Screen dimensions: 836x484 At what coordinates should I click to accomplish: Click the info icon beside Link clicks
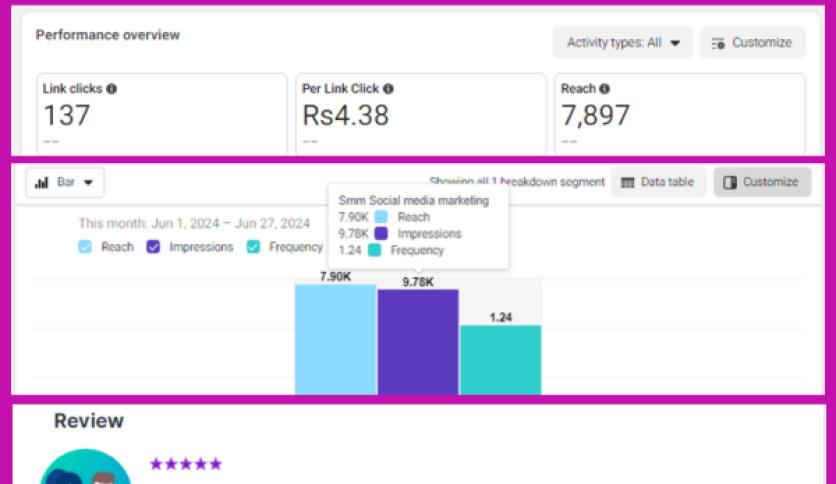tap(112, 89)
